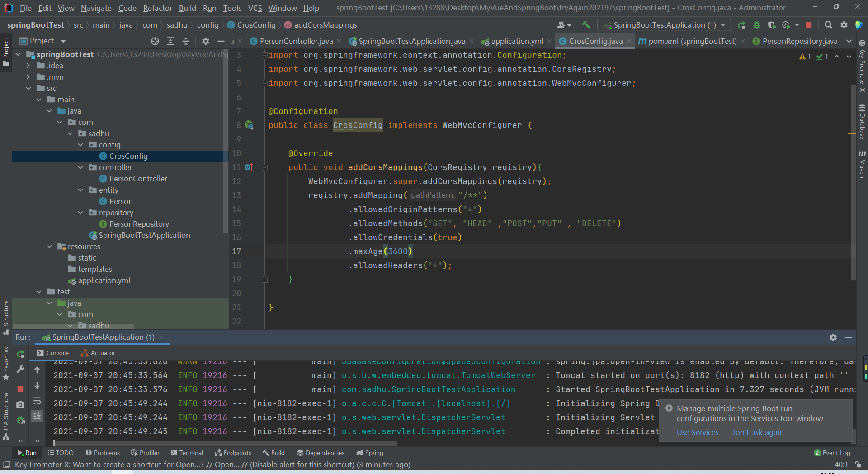Rerun the application using the green rerun icon
The width and height of the screenshot is (868, 474).
click(741, 25)
